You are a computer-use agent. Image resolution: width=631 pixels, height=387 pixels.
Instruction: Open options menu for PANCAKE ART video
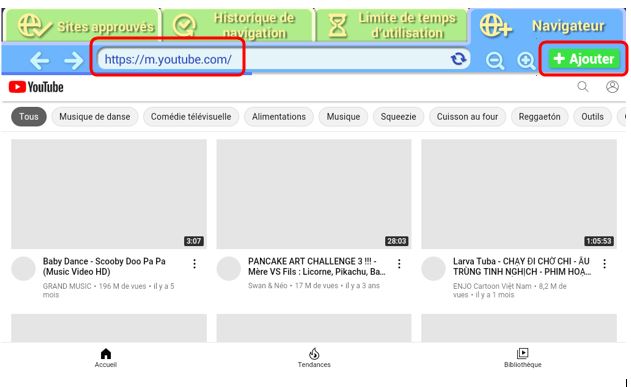(399, 264)
